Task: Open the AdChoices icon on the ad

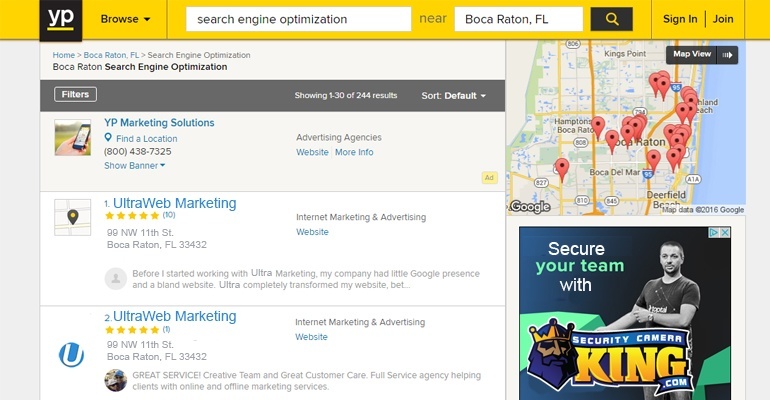Action: (715, 232)
